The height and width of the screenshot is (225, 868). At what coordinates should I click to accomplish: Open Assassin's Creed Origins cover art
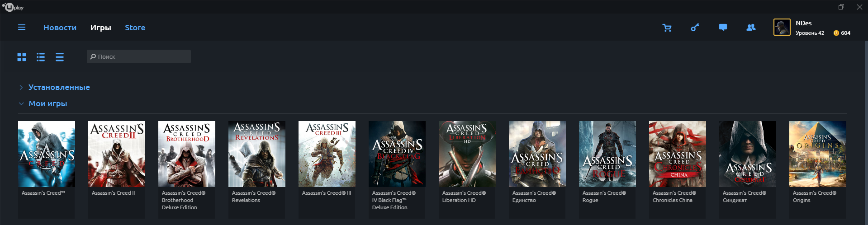coord(818,154)
